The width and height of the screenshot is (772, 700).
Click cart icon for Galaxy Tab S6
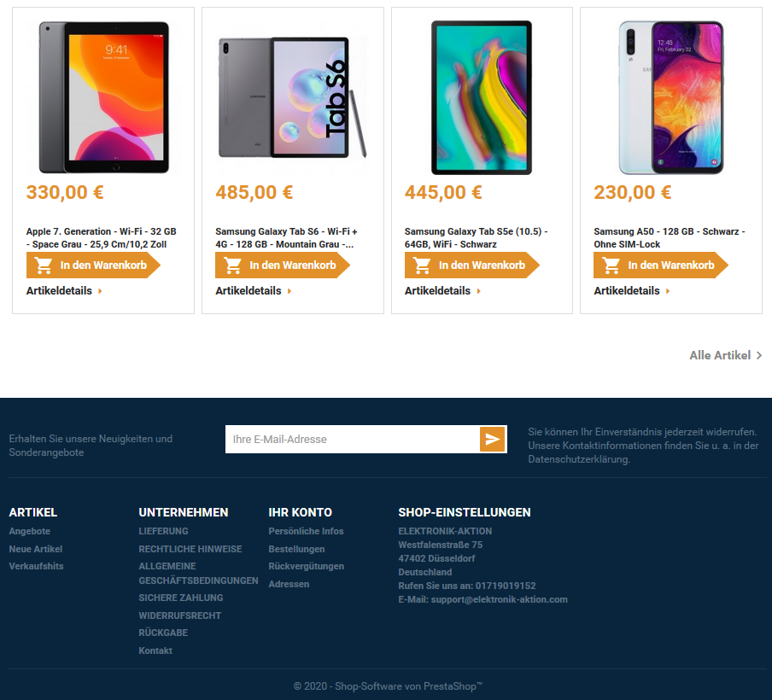tap(232, 265)
